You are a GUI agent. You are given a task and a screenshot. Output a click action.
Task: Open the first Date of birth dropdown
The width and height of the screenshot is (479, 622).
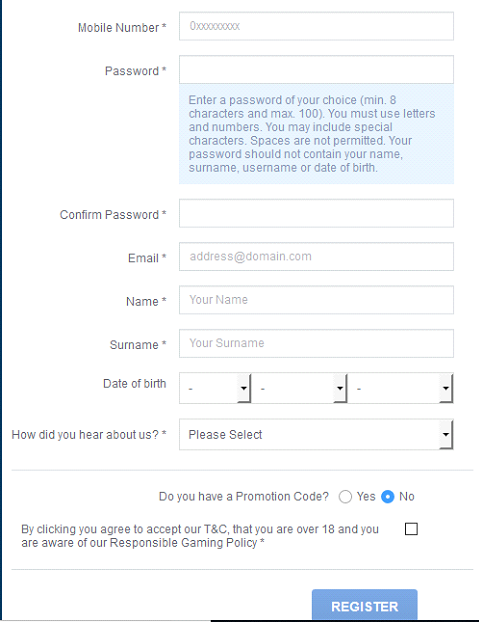tap(215, 388)
